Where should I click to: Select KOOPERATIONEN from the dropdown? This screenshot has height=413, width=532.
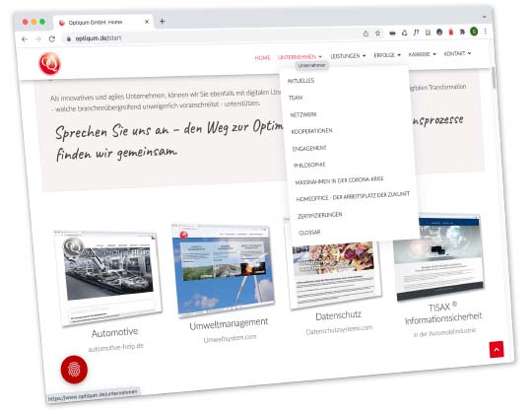[311, 131]
